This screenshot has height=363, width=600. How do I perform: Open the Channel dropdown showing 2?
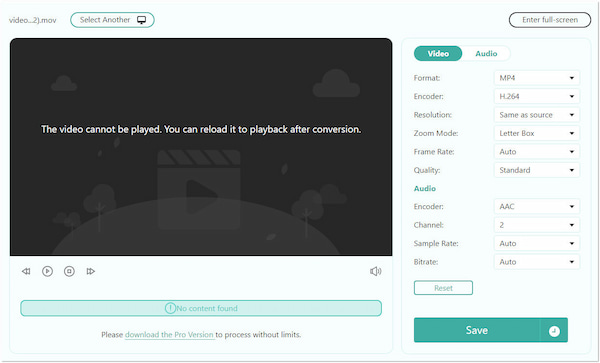(x=537, y=225)
